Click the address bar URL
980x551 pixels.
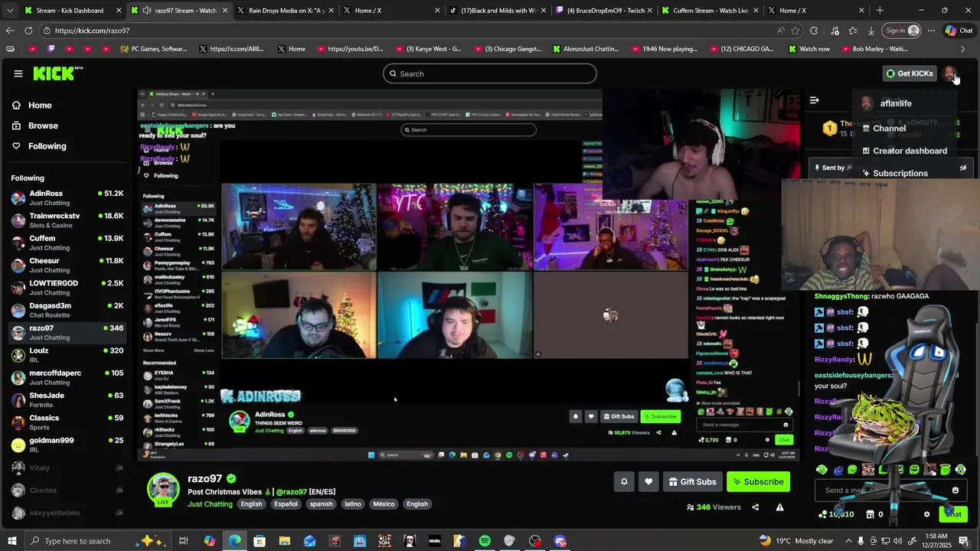pos(92,31)
